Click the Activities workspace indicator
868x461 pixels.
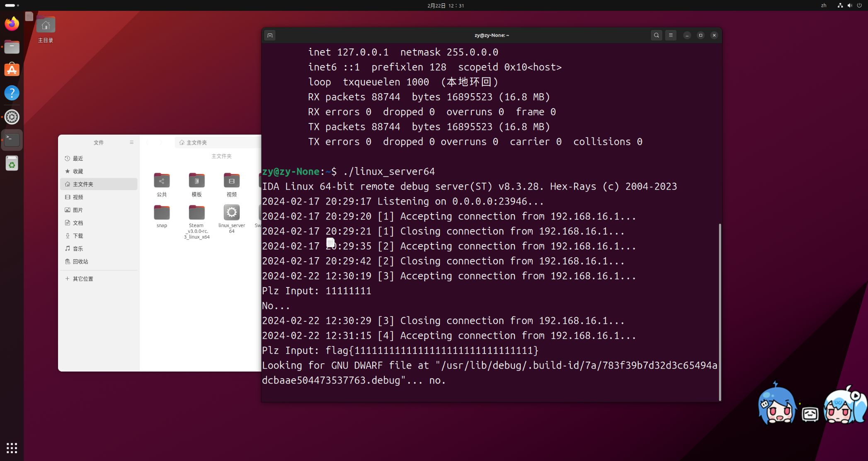pos(12,5)
